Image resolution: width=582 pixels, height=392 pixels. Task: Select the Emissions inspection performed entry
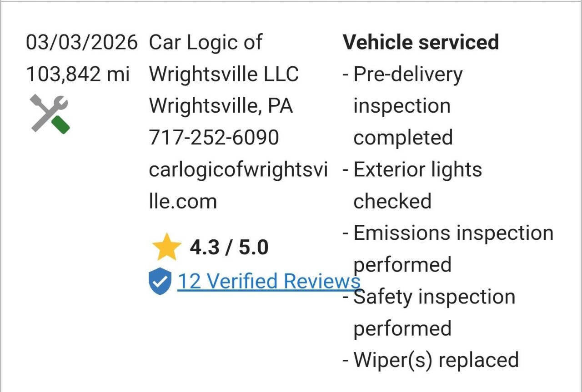point(453,248)
